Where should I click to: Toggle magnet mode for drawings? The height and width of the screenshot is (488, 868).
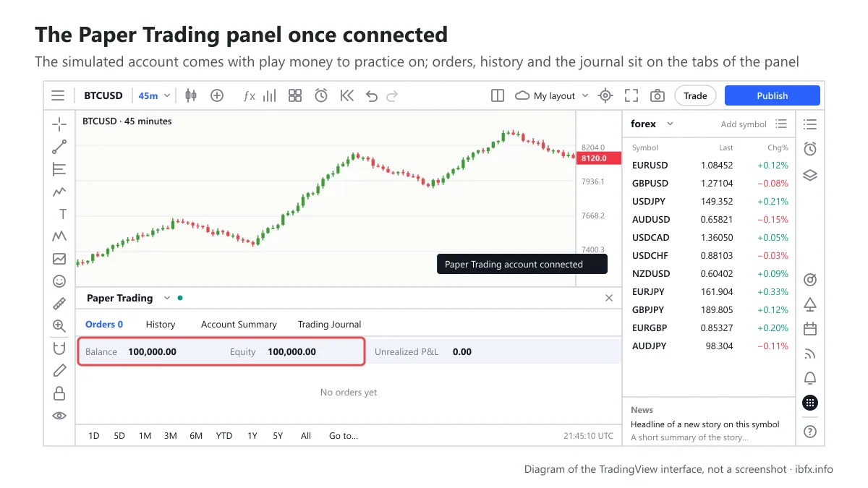point(59,348)
